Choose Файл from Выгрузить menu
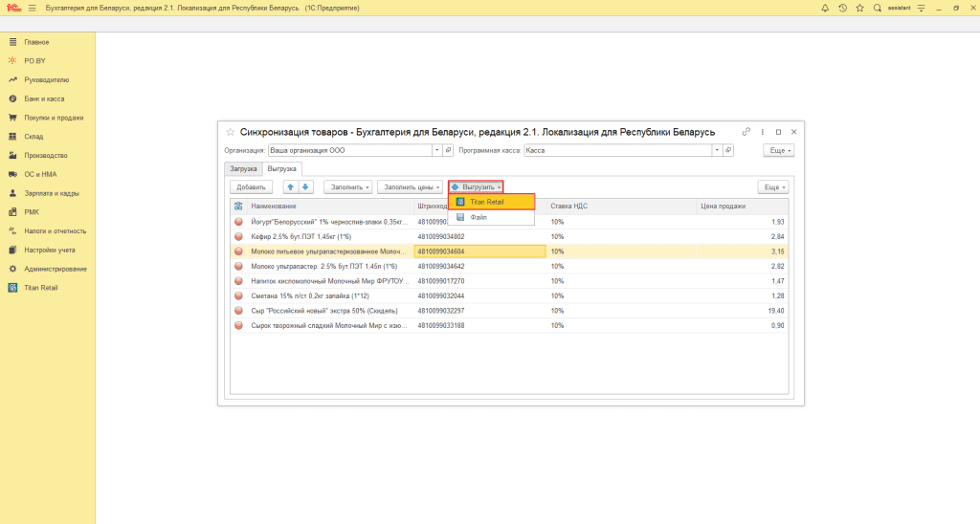This screenshot has width=980, height=524. [x=491, y=217]
